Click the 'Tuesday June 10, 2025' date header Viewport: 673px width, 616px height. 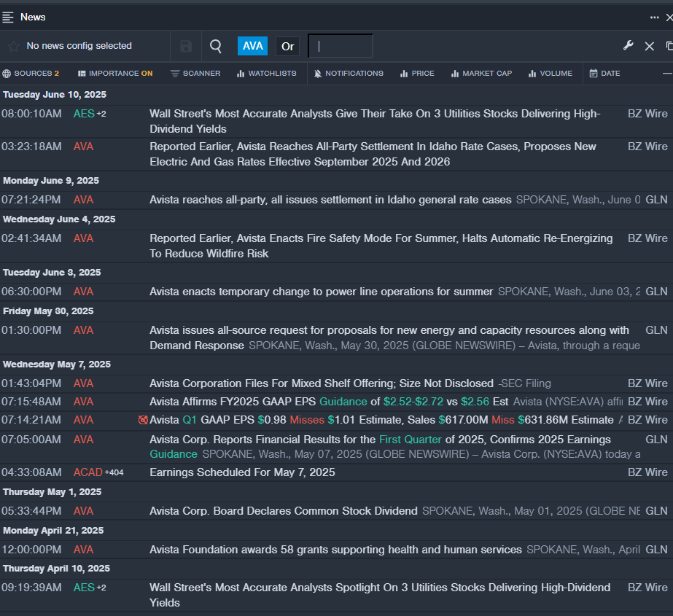pos(55,95)
